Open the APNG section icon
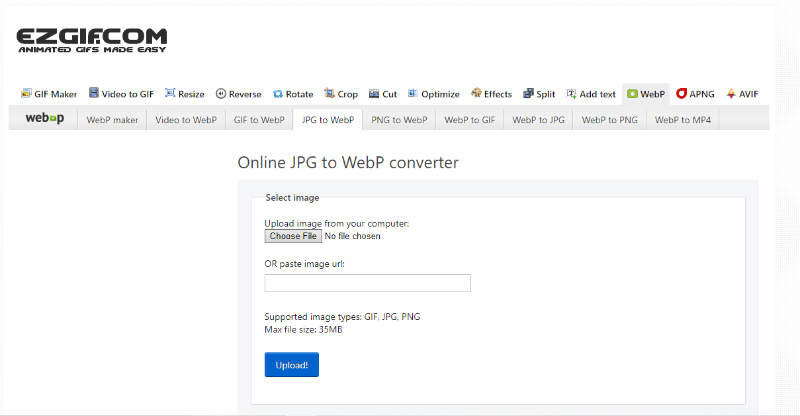 681,93
